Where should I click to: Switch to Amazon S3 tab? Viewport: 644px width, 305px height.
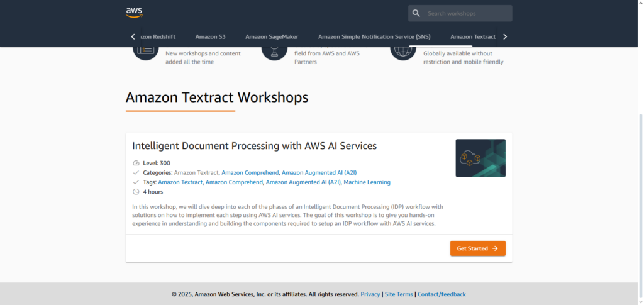pyautogui.click(x=210, y=37)
